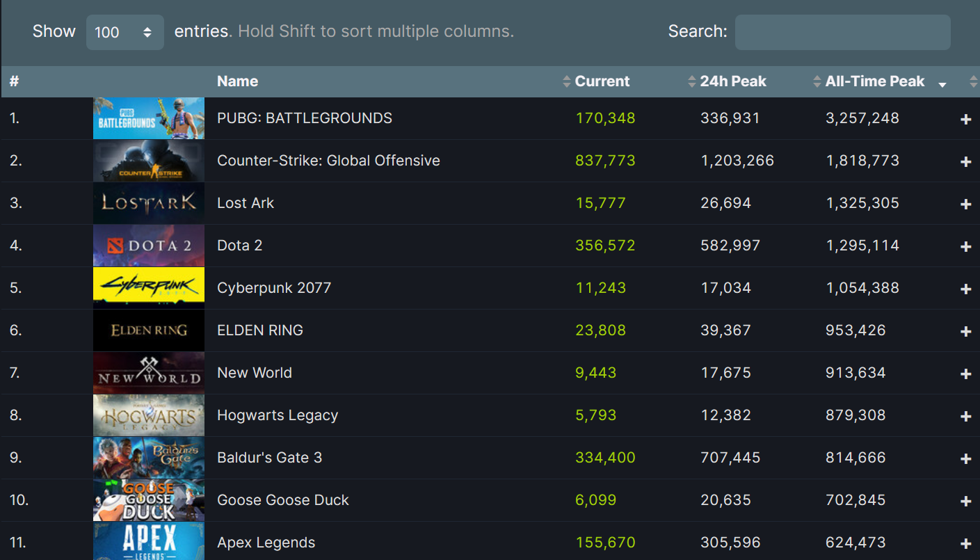
Task: Add Baldur's Gate 3 using plus icon
Action: pos(965,459)
